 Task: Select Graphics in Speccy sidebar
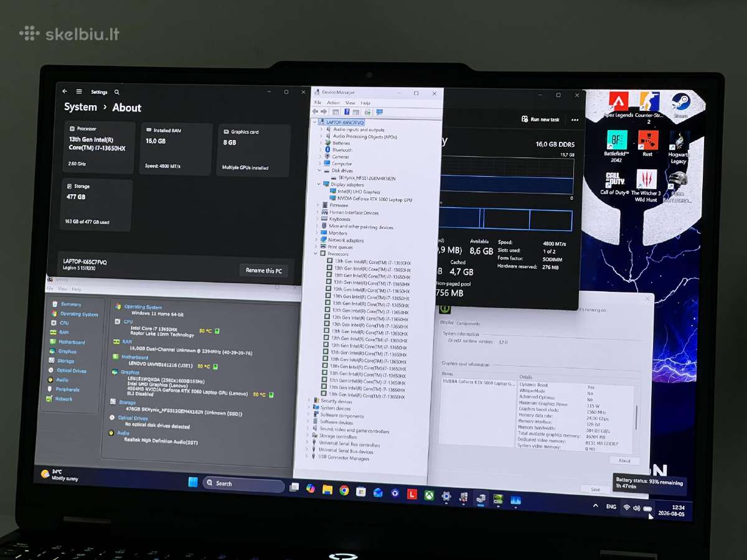[x=63, y=351]
